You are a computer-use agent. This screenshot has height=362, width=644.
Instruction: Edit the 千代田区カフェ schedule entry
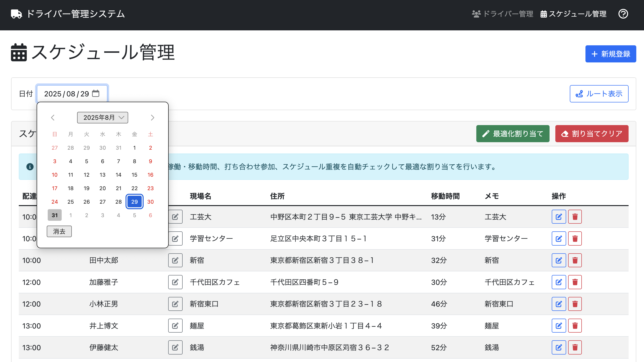[559, 282]
